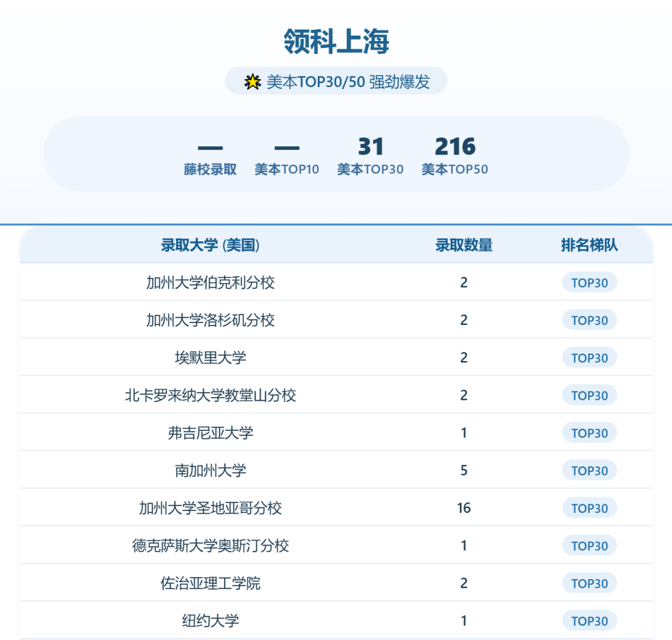
Task: Select the 北卡罗来纳大学教堂山分校 row name
Action: [210, 395]
